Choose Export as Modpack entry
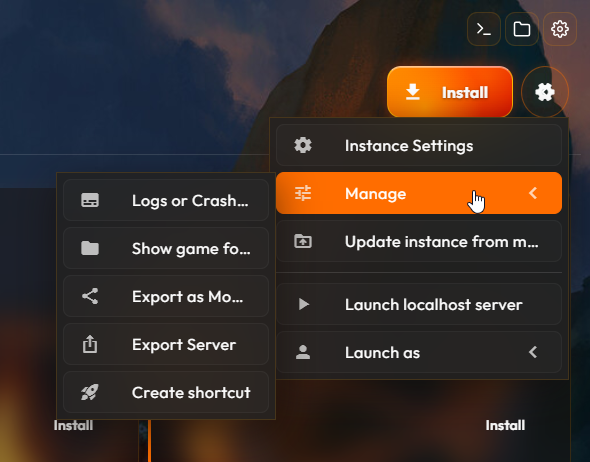Screen dimensions: 590x462 coord(166,296)
